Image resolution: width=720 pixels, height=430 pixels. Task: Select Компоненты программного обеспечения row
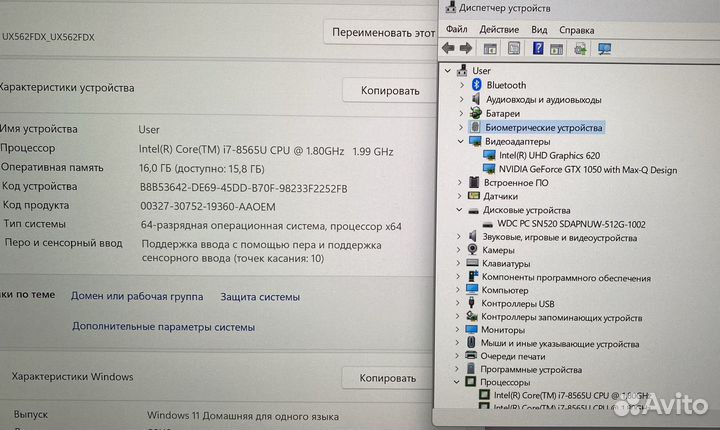point(566,277)
